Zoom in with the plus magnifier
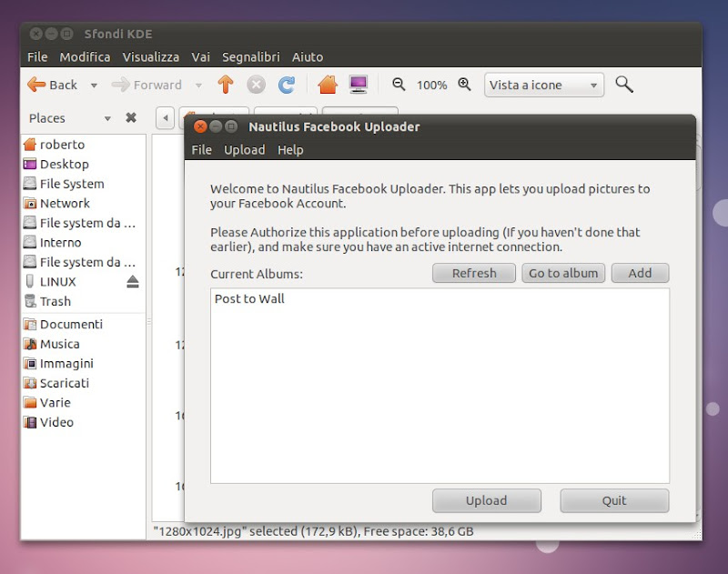Image resolution: width=728 pixels, height=574 pixels. pos(464,85)
